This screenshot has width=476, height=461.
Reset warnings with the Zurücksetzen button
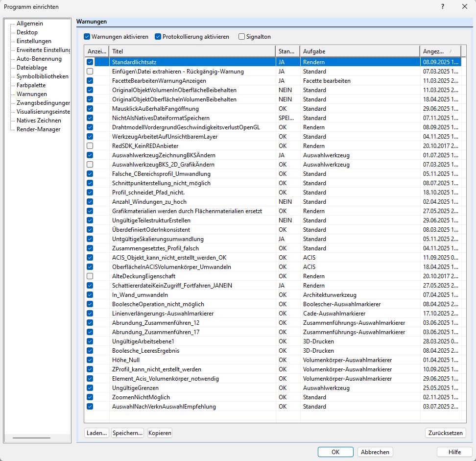(445, 433)
